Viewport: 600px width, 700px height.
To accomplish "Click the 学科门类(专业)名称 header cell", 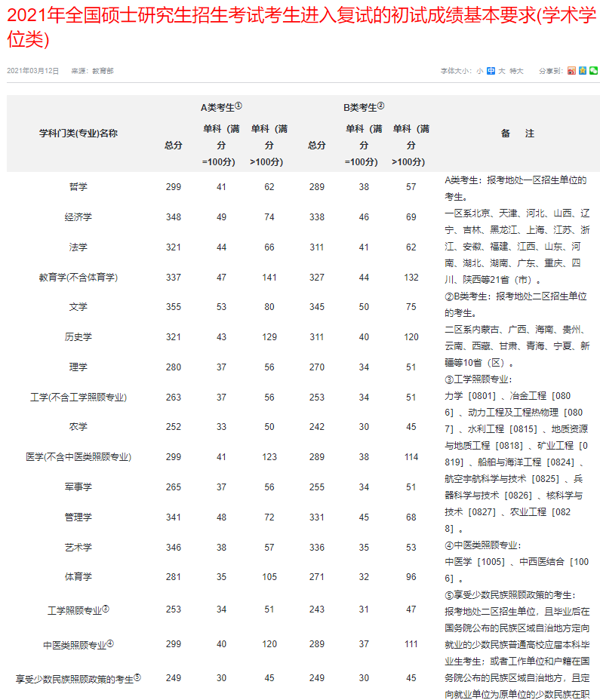I will (78, 134).
